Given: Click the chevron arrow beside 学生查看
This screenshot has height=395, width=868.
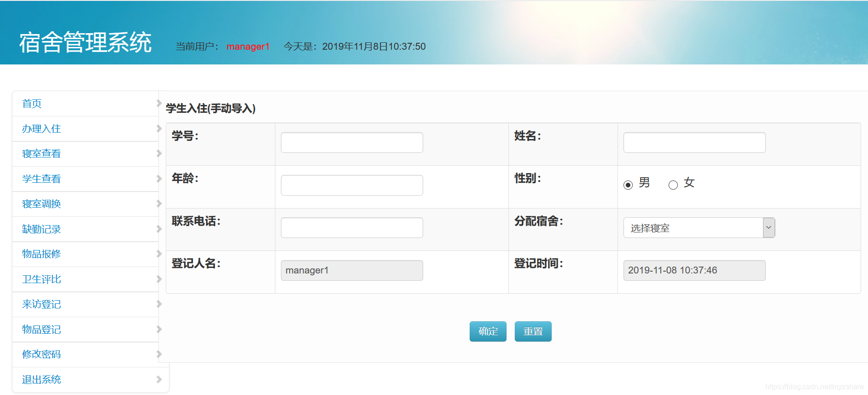Looking at the screenshot, I should [x=159, y=179].
